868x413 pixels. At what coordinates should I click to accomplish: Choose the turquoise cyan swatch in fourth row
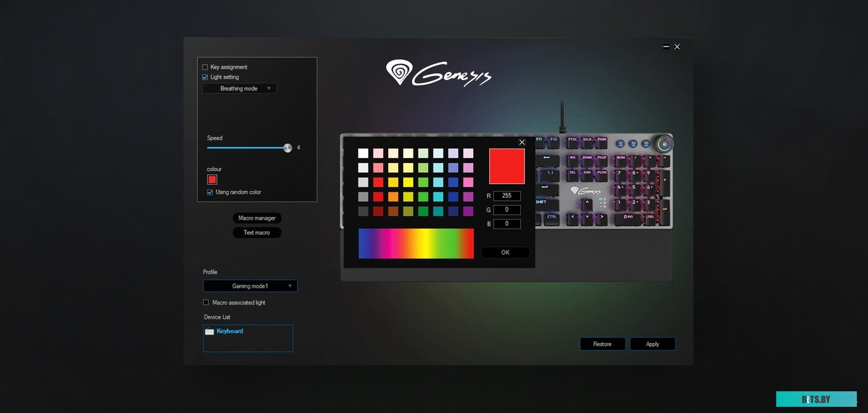coord(438,197)
